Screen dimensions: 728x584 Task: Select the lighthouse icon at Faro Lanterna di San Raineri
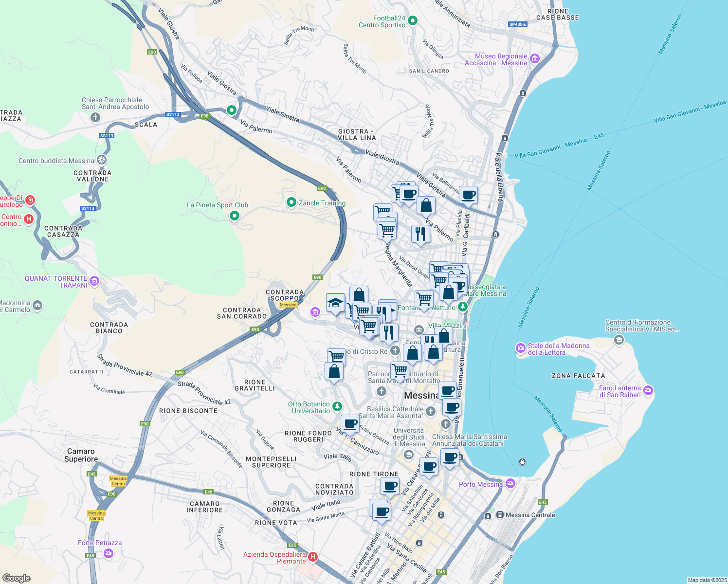coord(648,390)
